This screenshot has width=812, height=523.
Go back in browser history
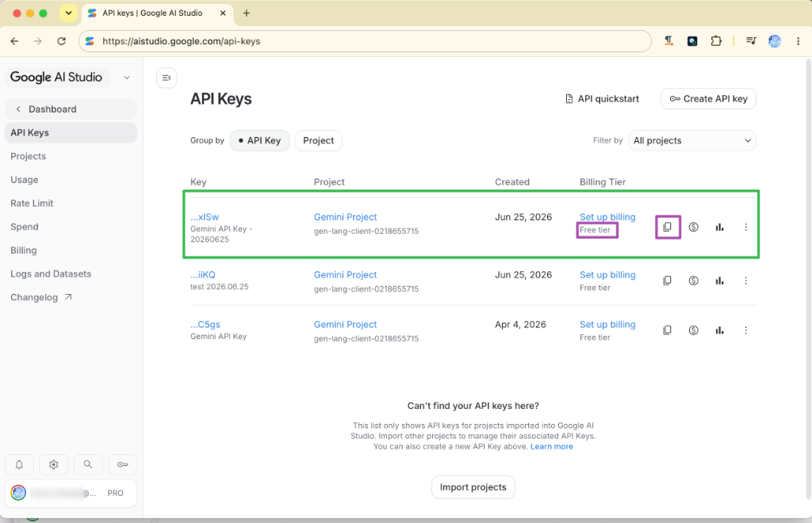tap(14, 41)
